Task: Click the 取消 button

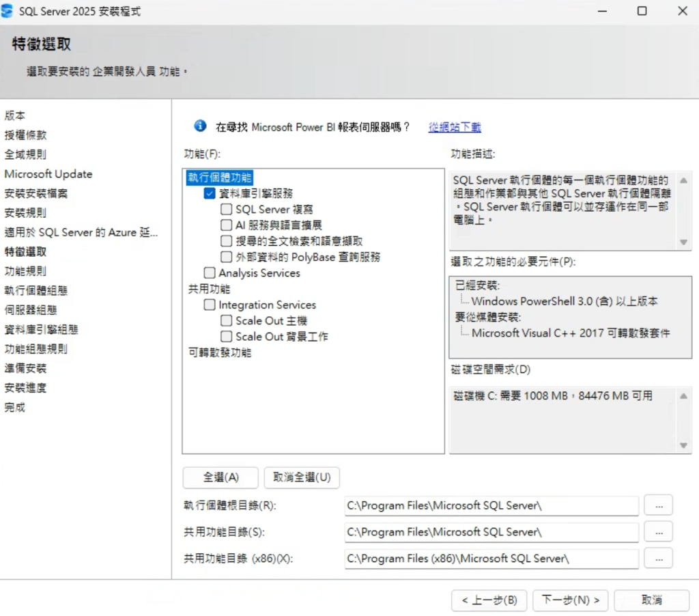Action: click(652, 600)
